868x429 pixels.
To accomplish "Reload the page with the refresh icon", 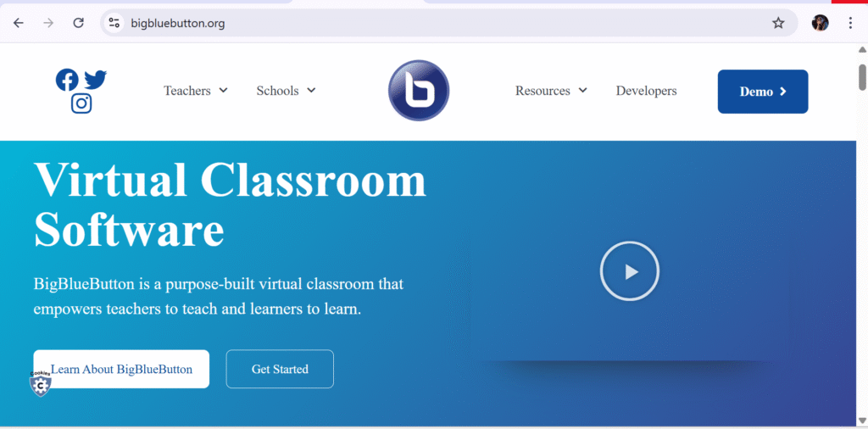I will click(x=79, y=23).
